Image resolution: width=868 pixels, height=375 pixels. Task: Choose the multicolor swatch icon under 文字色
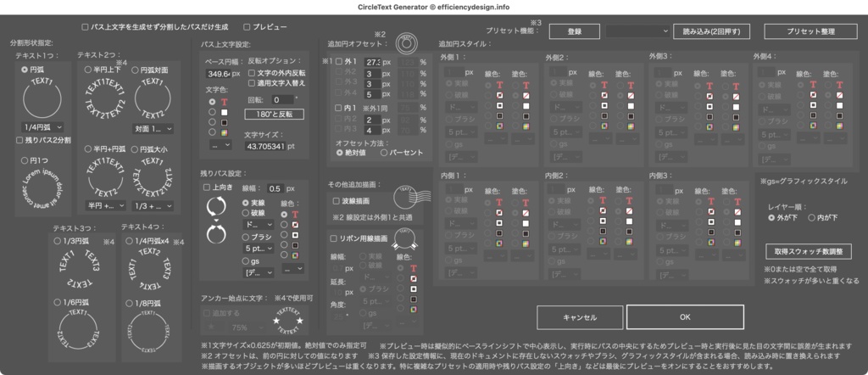[x=224, y=132]
